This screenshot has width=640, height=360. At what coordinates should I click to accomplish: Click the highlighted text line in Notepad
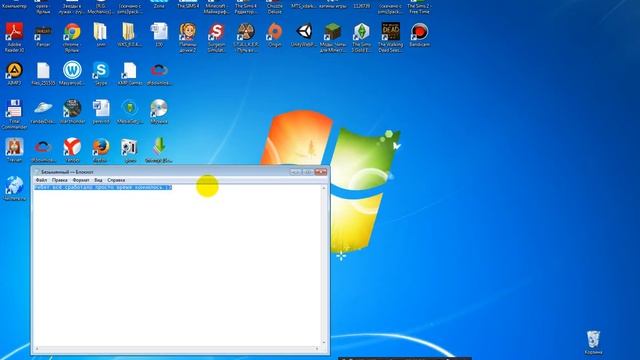coord(103,187)
